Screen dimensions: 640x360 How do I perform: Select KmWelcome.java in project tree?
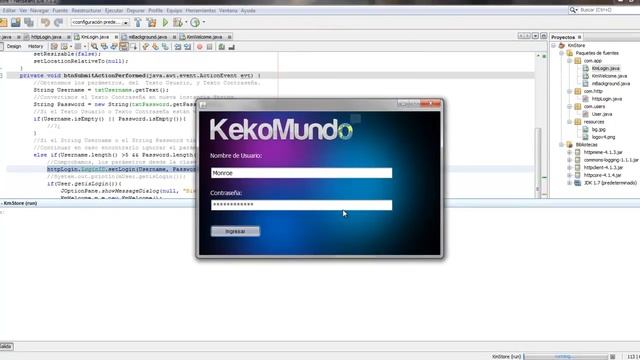[609, 76]
